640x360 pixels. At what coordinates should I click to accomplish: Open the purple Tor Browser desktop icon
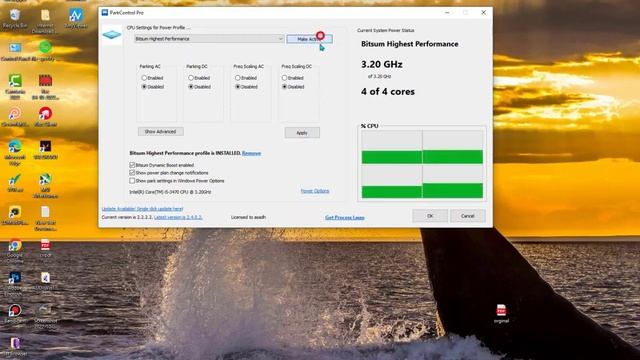15,347
